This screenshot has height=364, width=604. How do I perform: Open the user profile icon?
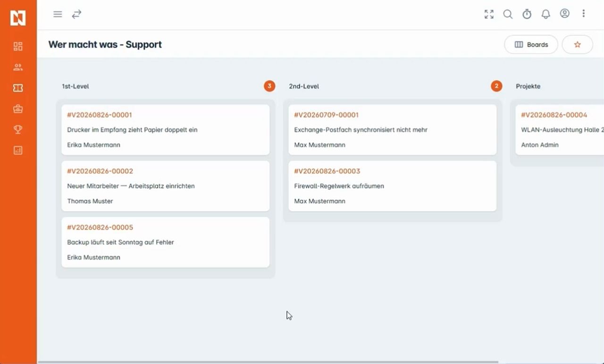point(564,14)
